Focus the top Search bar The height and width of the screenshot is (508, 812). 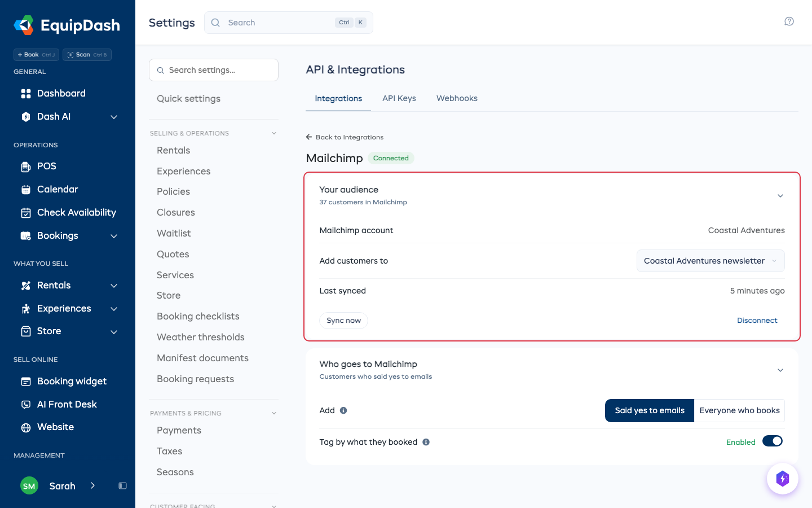coord(289,23)
